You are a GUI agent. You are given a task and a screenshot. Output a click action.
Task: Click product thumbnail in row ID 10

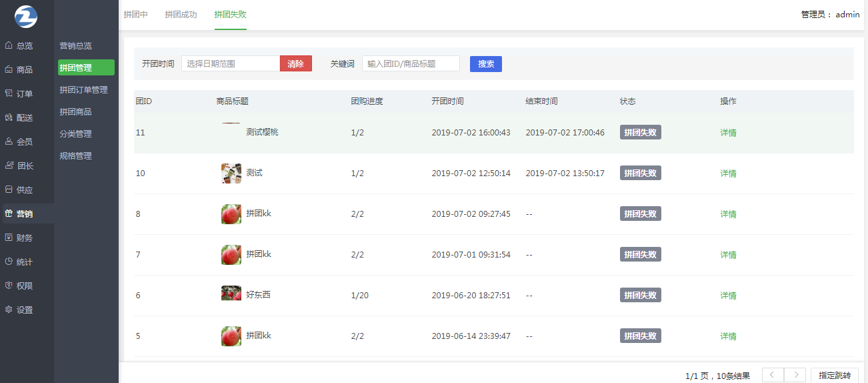[231, 173]
